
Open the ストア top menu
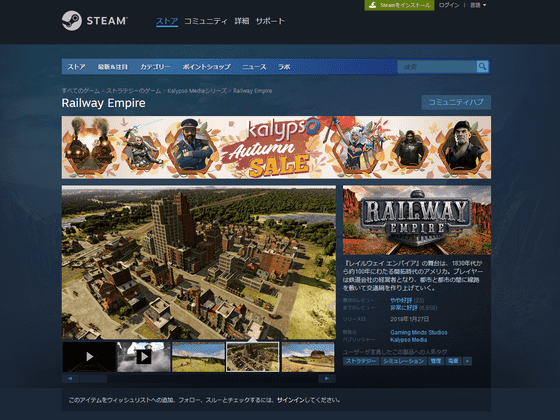tap(167, 21)
